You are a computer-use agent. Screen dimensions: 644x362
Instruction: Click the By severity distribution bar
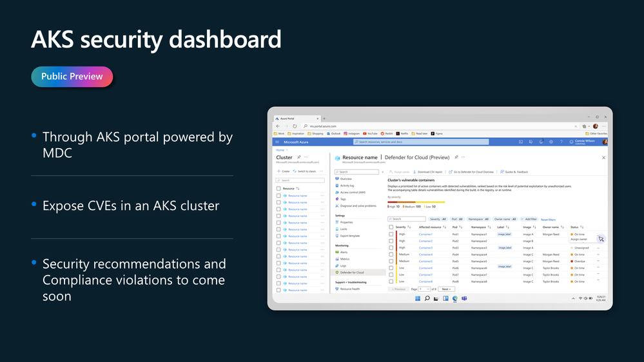tap(416, 202)
